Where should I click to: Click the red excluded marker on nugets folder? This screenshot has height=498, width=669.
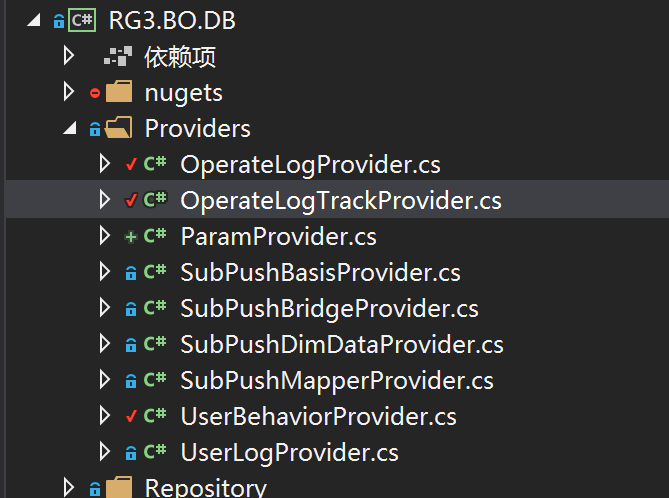click(x=95, y=92)
